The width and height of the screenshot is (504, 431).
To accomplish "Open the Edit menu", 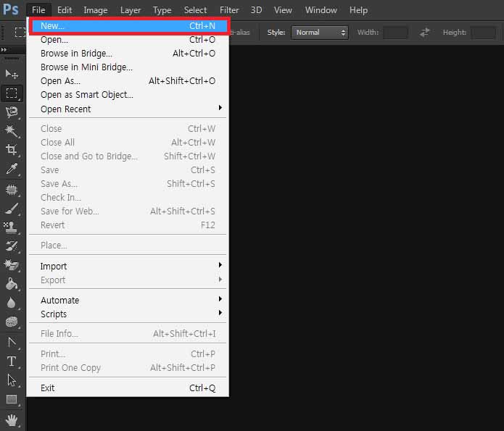I will click(x=65, y=10).
